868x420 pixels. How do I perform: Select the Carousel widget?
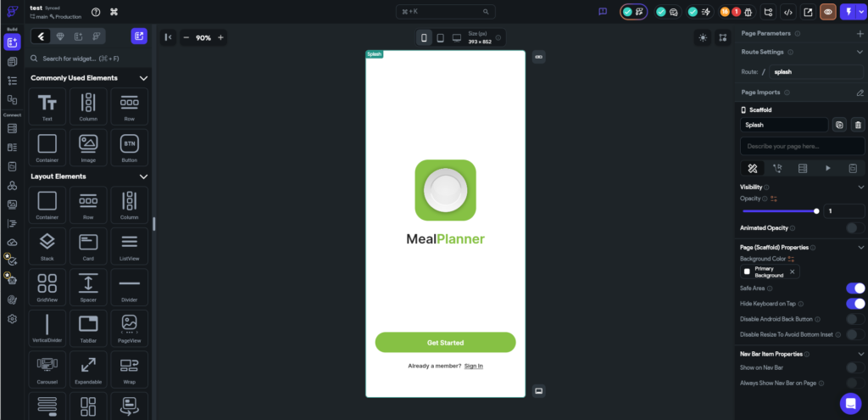(x=47, y=369)
